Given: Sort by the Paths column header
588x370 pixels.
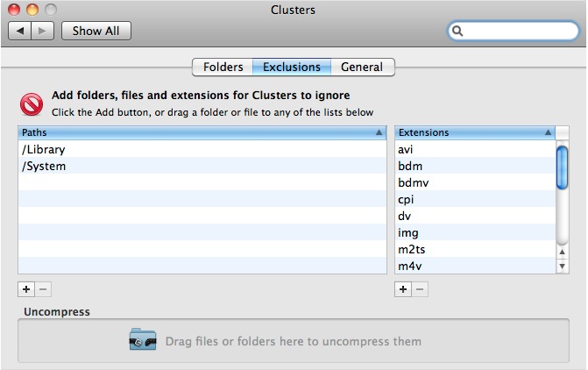Looking at the screenshot, I should tap(202, 132).
